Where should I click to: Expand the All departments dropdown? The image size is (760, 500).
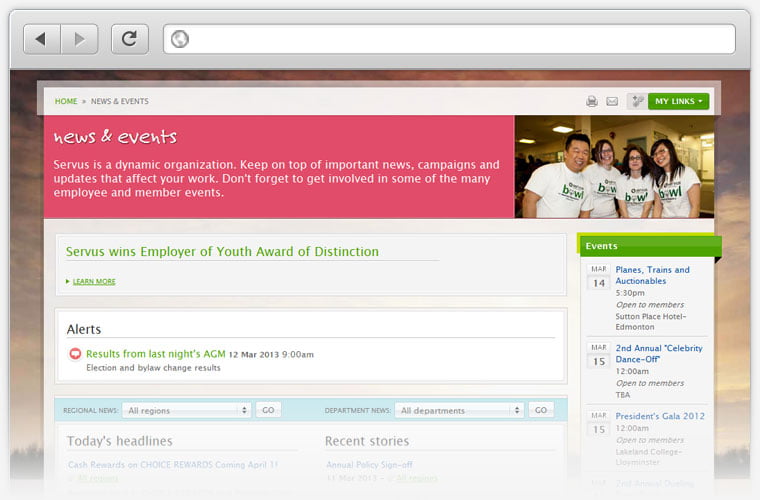pos(459,410)
